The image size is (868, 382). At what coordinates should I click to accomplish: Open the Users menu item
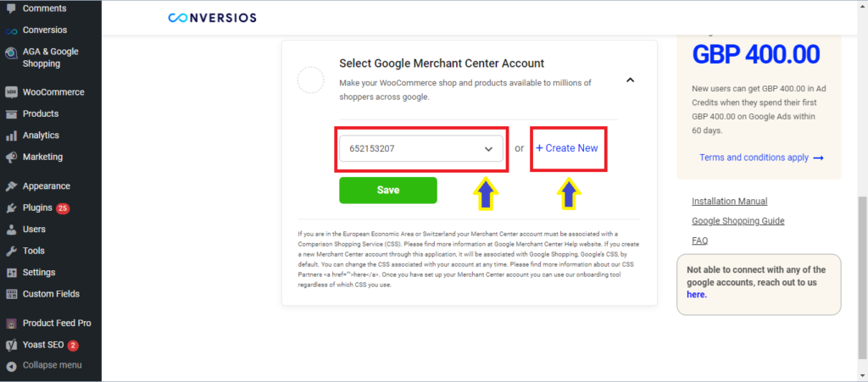tap(34, 230)
